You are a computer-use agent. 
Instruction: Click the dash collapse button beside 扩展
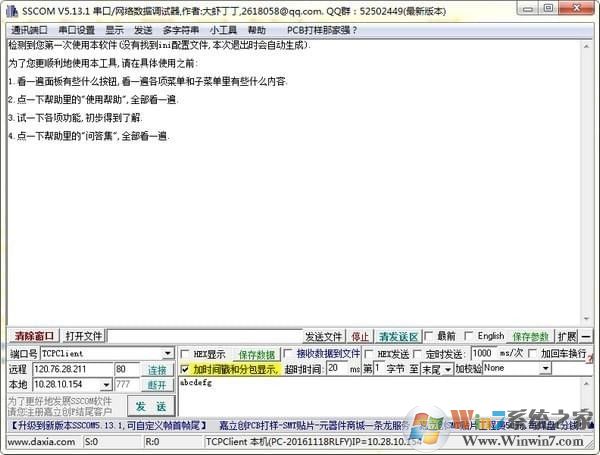587,336
